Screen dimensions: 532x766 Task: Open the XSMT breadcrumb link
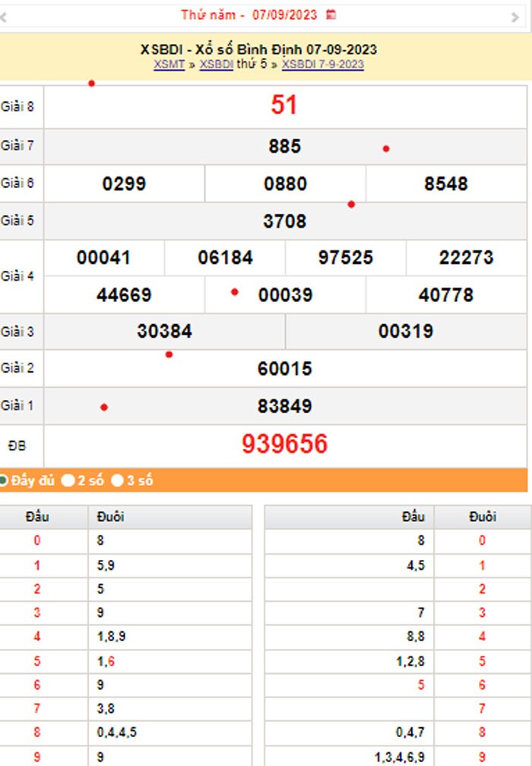pos(169,65)
